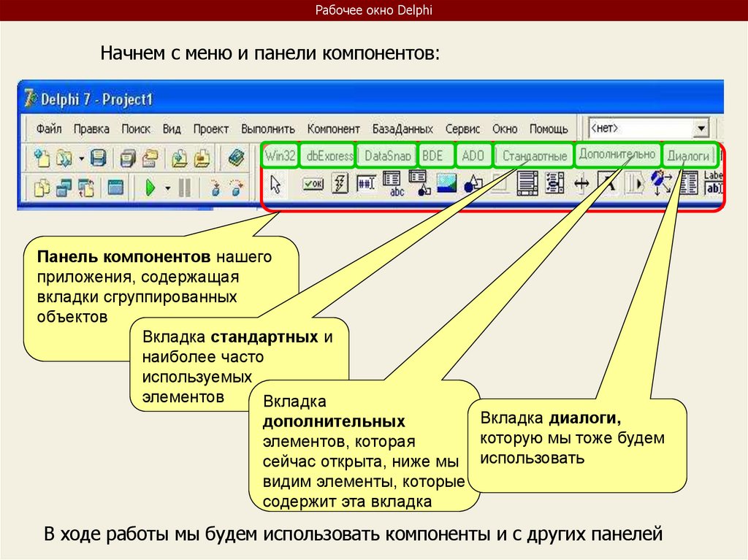The image size is (748, 560).
Task: Open the Проект menu
Action: coord(210,129)
